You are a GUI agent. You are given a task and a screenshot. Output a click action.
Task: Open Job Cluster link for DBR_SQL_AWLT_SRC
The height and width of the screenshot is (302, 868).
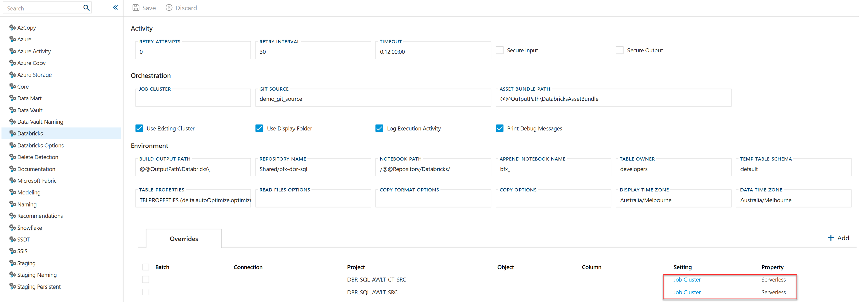click(x=687, y=292)
